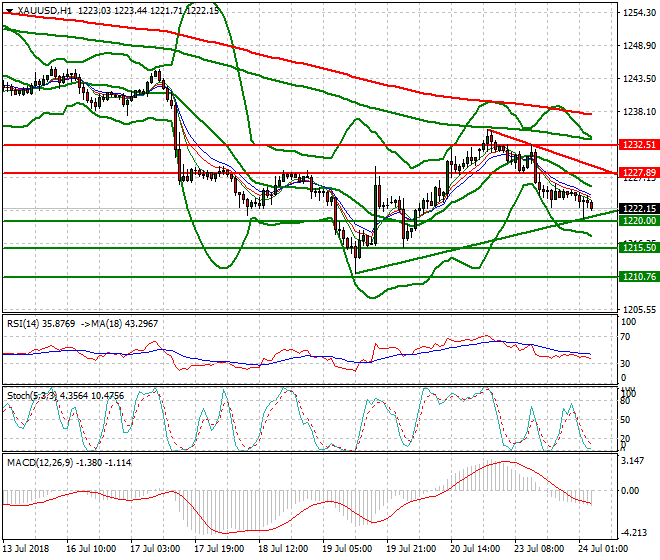
Task: Click the 1238.10 price scale value
Action: 639,112
